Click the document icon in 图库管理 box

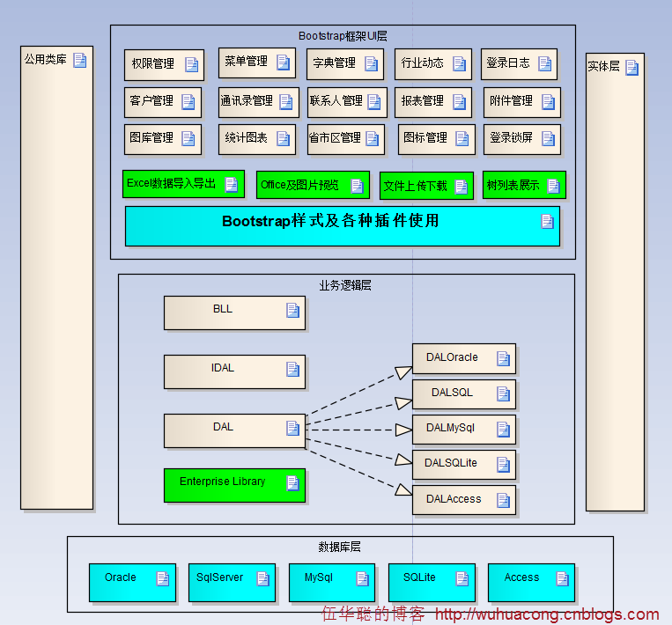(188, 139)
